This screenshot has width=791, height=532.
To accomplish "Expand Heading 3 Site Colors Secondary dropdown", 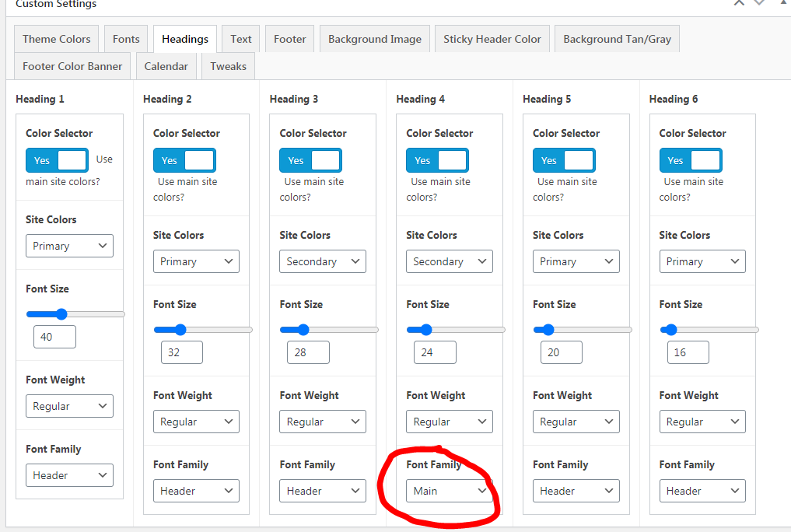I will coord(322,261).
